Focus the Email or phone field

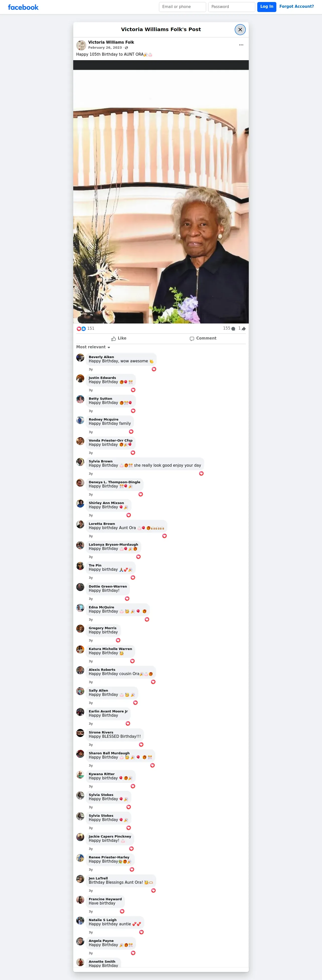(182, 7)
